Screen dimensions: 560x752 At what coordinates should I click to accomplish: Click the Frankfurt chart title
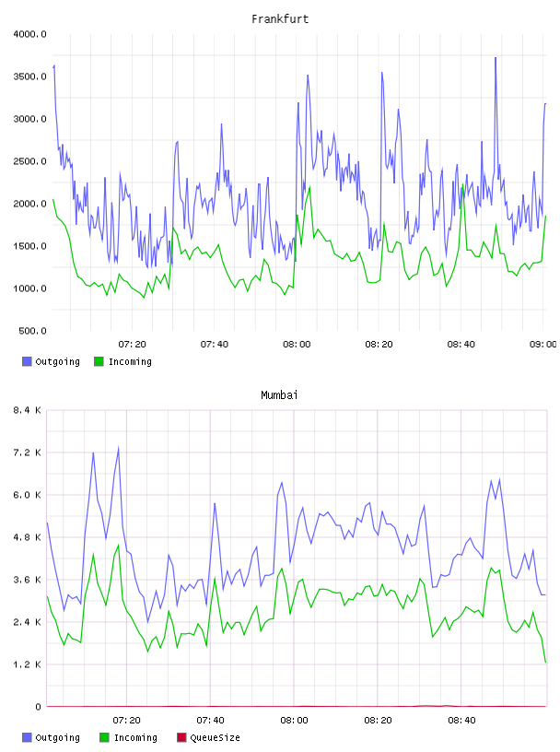tap(280, 19)
